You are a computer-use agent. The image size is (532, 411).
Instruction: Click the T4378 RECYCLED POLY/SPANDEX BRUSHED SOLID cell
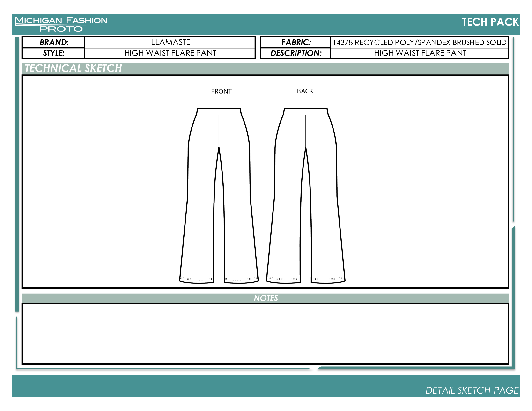click(x=419, y=42)
